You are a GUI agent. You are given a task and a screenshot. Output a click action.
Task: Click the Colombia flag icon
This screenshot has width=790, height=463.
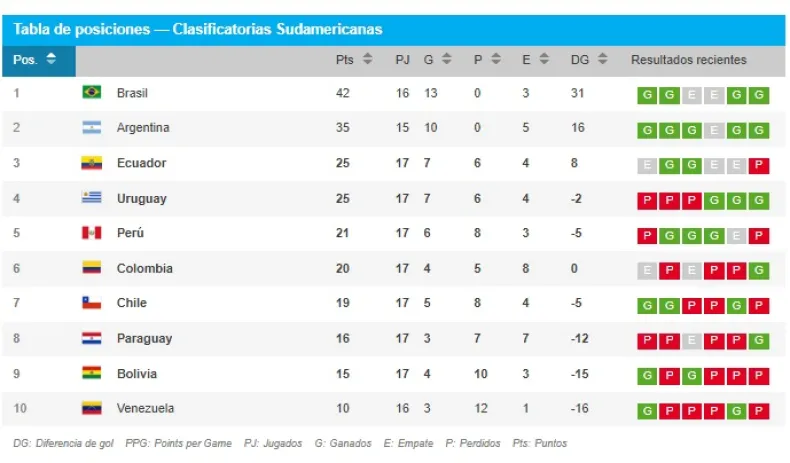(x=92, y=268)
